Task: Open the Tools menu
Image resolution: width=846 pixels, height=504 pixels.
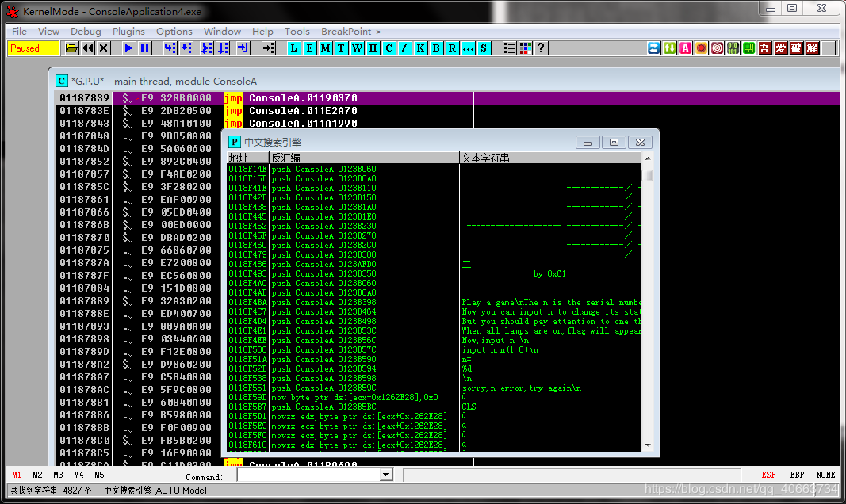Action: pyautogui.click(x=297, y=31)
